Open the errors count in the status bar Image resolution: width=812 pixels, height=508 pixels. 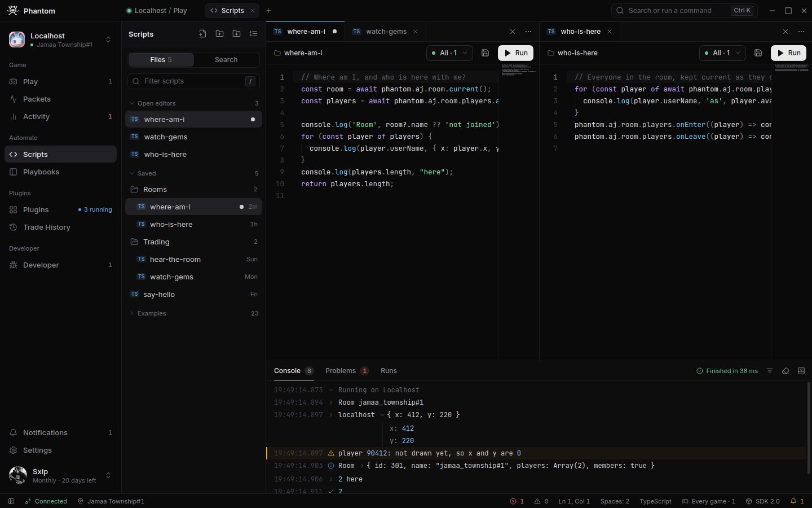517,501
